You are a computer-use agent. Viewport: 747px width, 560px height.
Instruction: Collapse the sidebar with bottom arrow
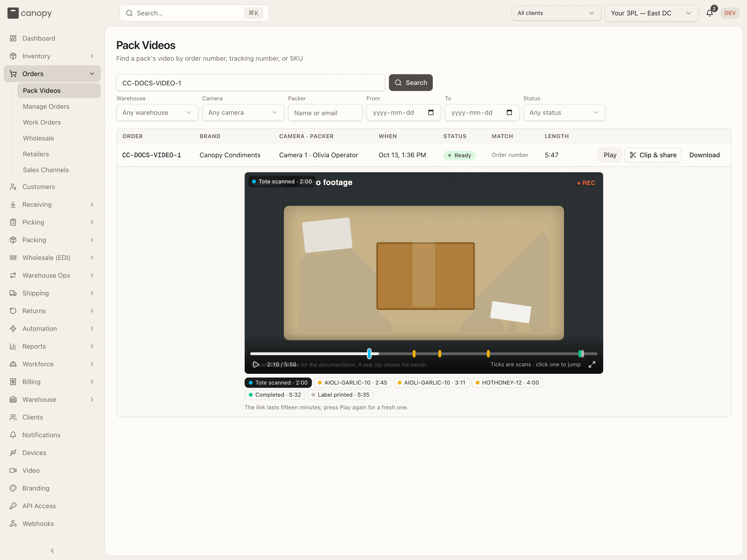click(52, 550)
